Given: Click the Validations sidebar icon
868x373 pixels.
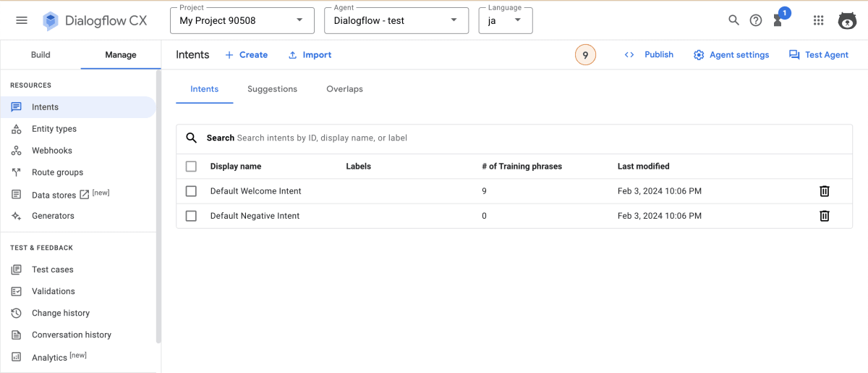Looking at the screenshot, I should [17, 291].
